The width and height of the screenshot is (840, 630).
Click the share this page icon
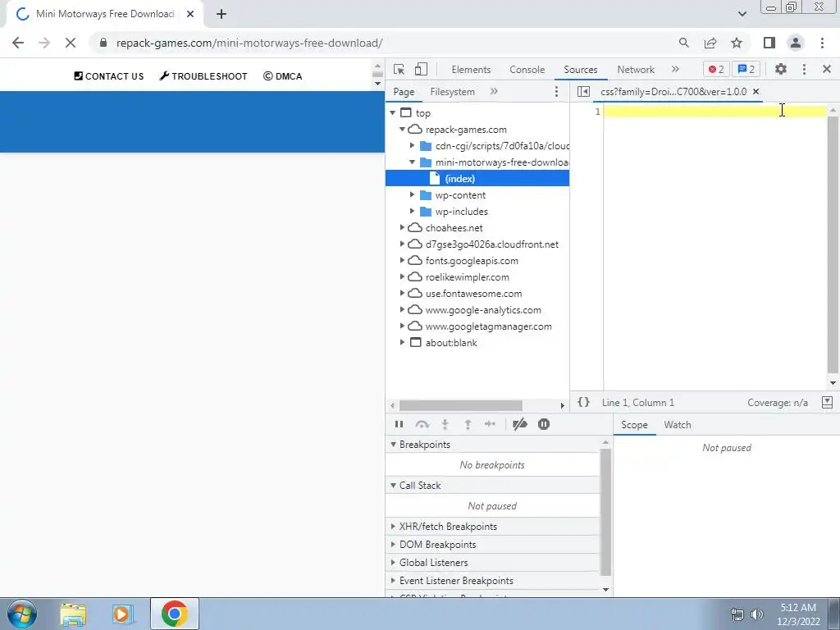pyautogui.click(x=710, y=43)
